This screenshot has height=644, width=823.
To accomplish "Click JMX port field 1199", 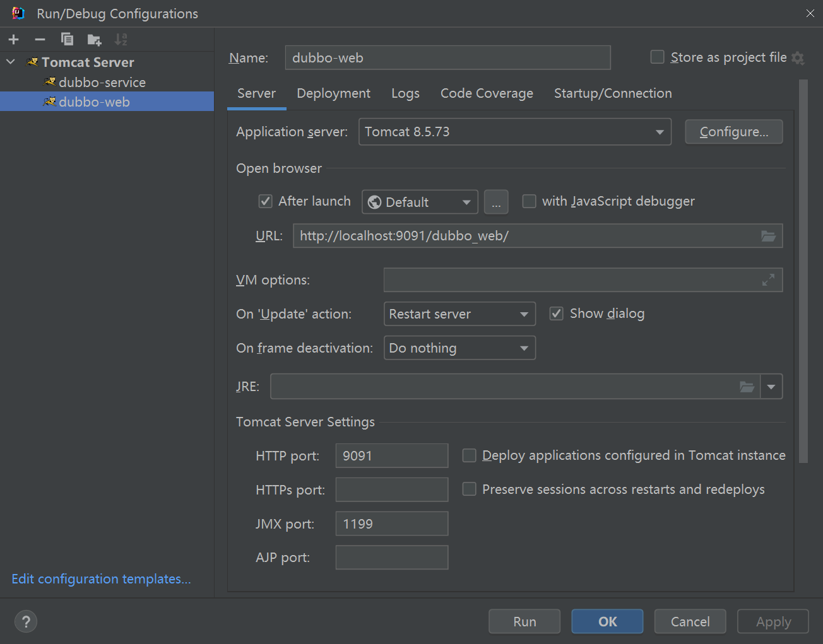I will (x=392, y=524).
